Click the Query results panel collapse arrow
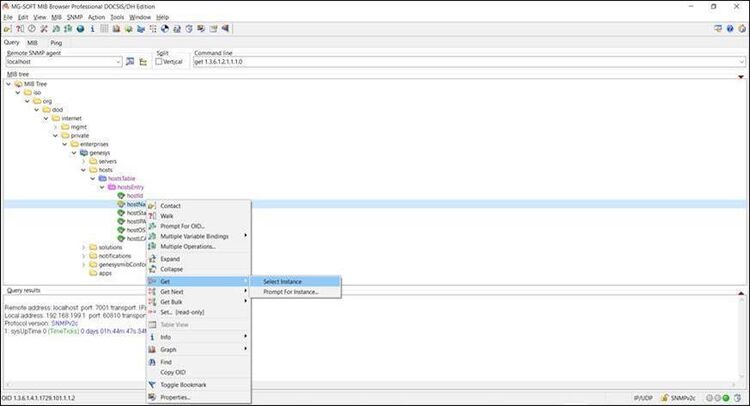This screenshot has width=750, height=406. pyautogui.click(x=741, y=293)
